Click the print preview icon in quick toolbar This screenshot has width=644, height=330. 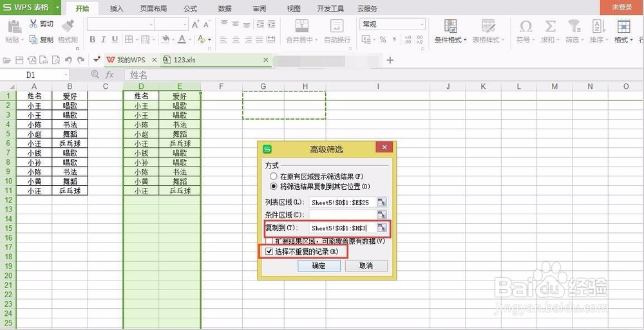click(56, 60)
